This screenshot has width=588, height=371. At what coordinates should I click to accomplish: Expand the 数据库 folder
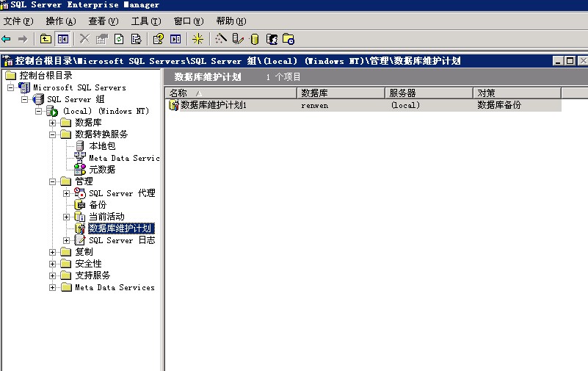pyautogui.click(x=53, y=123)
